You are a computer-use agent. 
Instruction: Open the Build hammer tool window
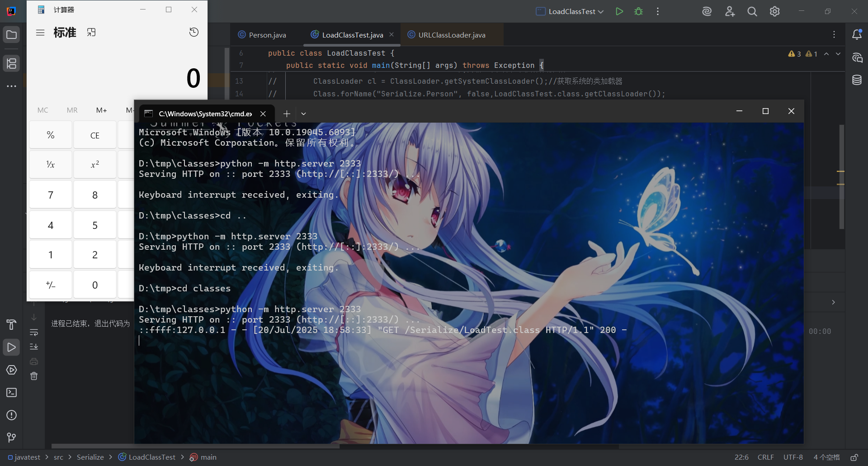pyautogui.click(x=11, y=324)
